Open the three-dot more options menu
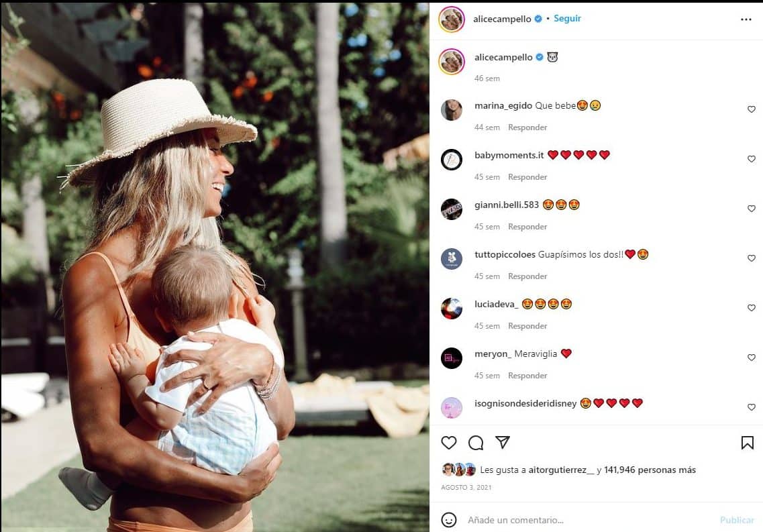This screenshot has width=763, height=532. pos(746,19)
